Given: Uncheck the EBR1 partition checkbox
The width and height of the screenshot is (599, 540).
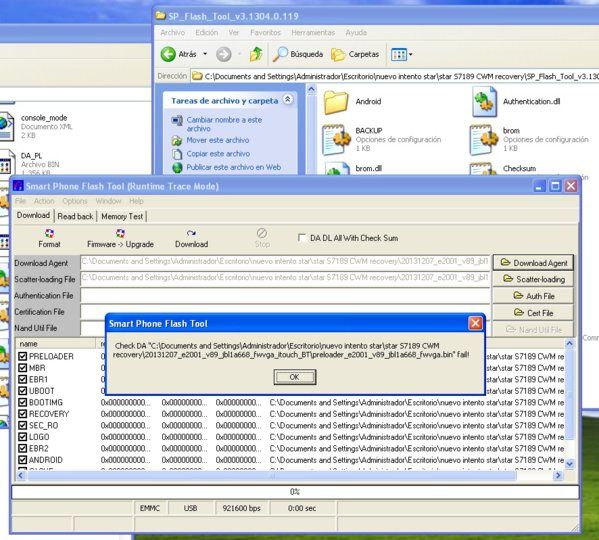Looking at the screenshot, I should pos(23,379).
